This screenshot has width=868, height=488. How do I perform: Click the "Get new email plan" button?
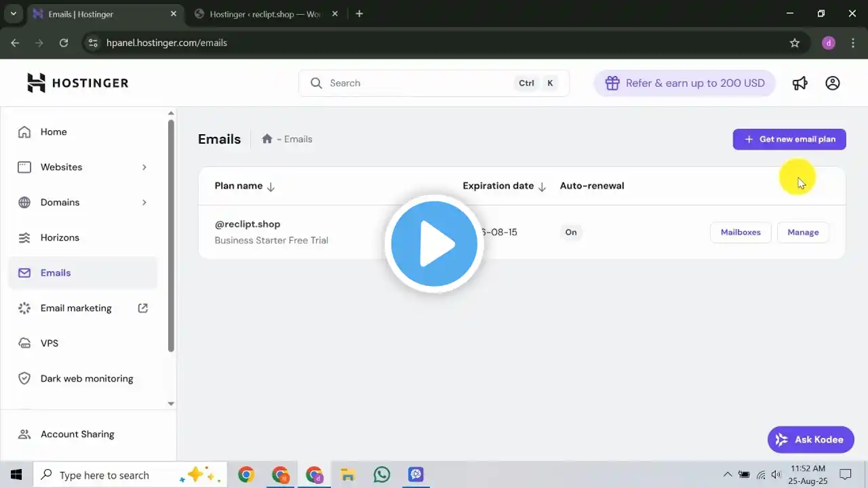(x=789, y=139)
